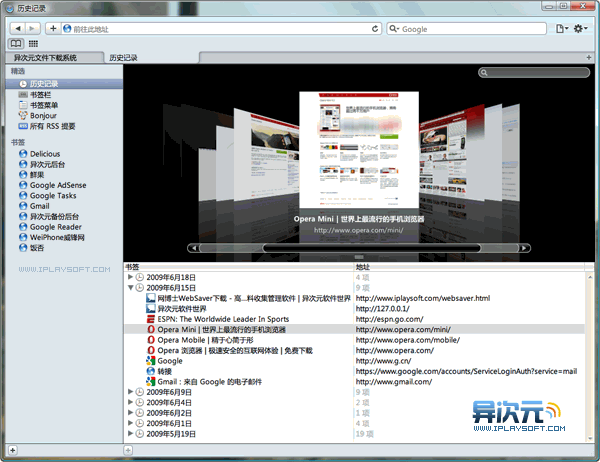Click the center Opera Mini page preview
This screenshot has height=462, width=600.
point(359,150)
